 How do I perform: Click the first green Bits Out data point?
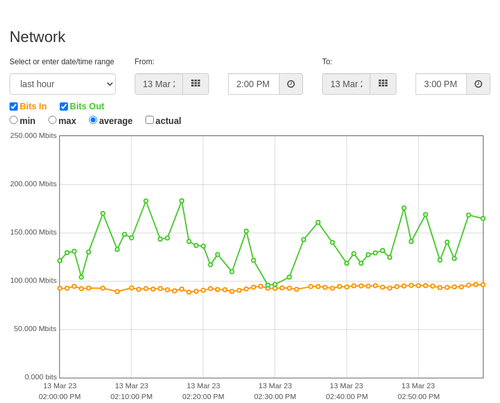(x=60, y=261)
